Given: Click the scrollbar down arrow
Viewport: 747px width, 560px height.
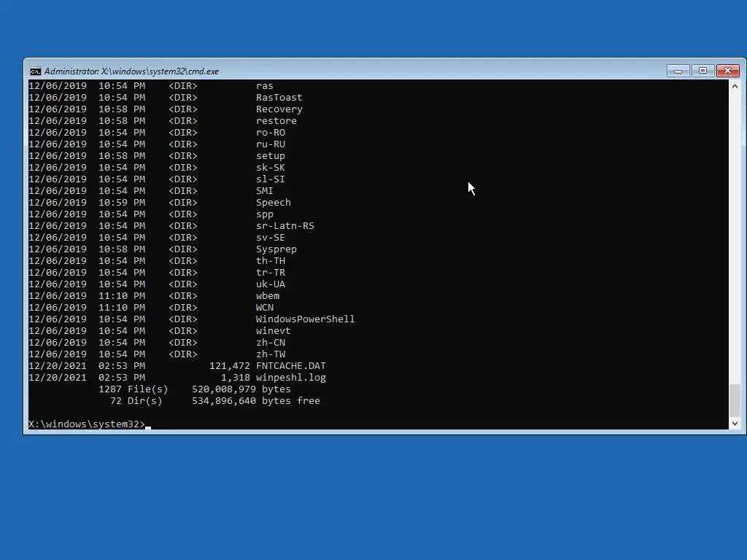Looking at the screenshot, I should tap(735, 424).
